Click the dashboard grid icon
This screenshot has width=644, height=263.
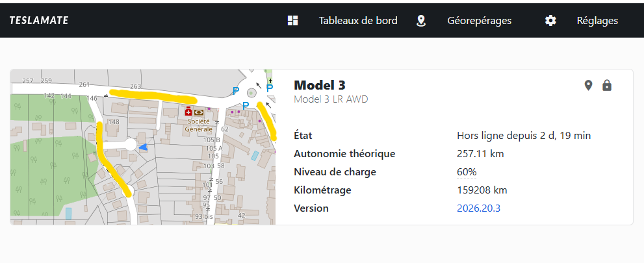point(292,21)
